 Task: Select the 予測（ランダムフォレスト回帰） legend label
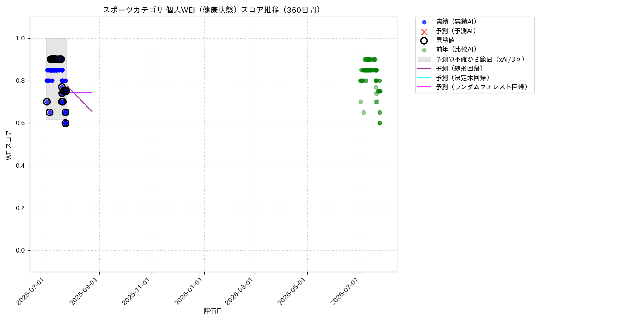click(x=482, y=87)
